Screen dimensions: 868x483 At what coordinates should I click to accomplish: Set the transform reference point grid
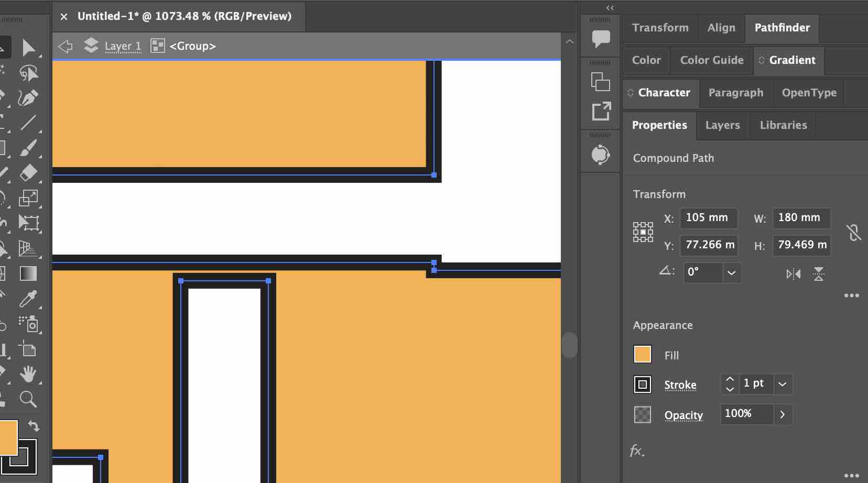[643, 232]
